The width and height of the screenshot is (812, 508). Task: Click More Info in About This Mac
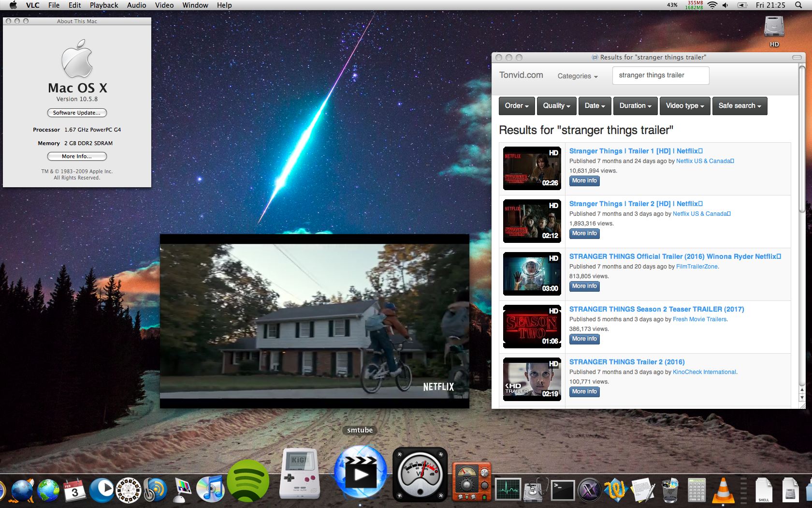click(x=77, y=156)
